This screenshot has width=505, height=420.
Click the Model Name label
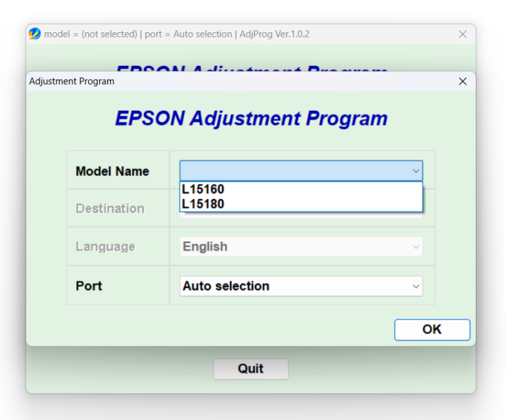click(x=112, y=171)
